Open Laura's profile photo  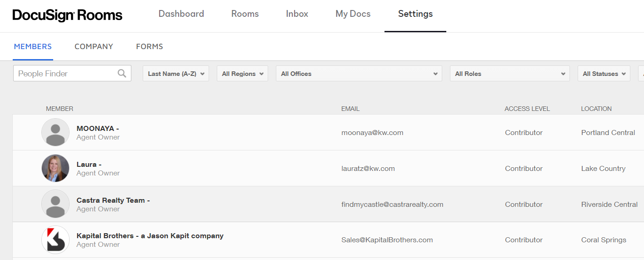click(x=55, y=168)
